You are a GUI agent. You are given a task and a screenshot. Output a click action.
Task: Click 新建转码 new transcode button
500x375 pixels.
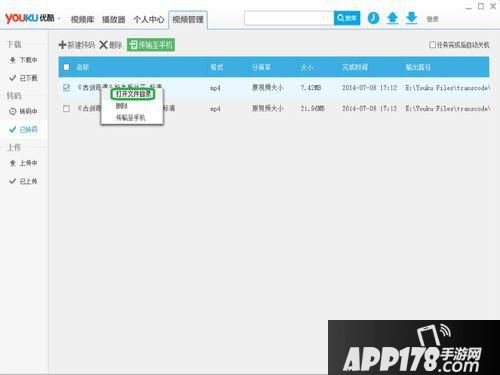pyautogui.click(x=77, y=45)
